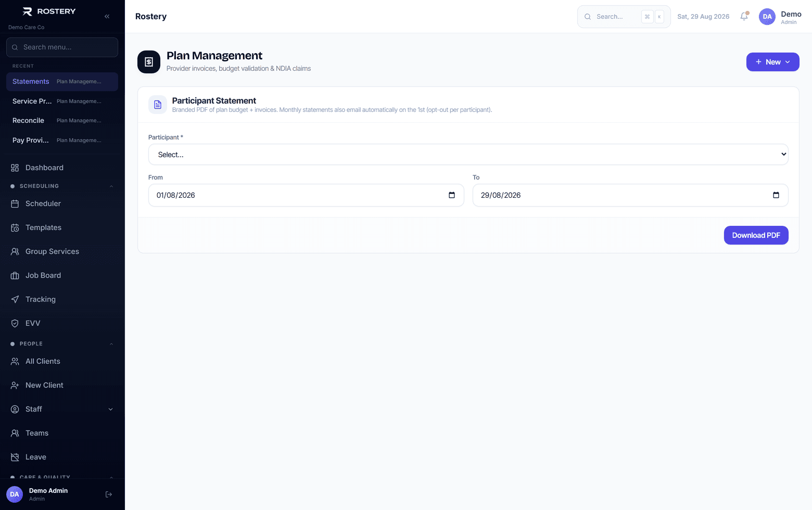Image resolution: width=812 pixels, height=510 pixels.
Task: Open Pay Provi... recent item
Action: (62, 140)
